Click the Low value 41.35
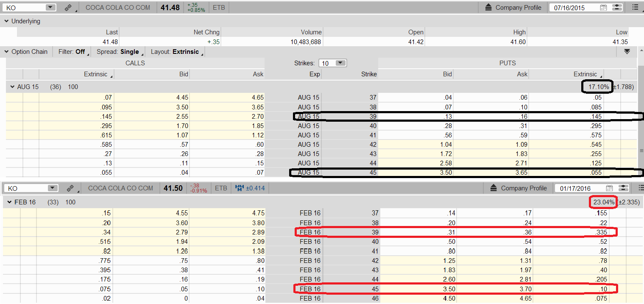The width and height of the screenshot is (644, 304). coord(619,42)
